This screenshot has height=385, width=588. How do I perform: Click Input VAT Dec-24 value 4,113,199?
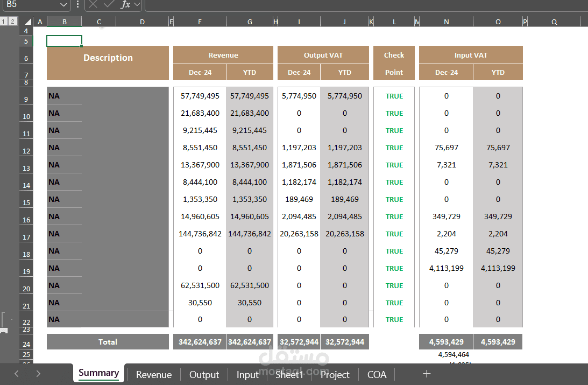[447, 268]
